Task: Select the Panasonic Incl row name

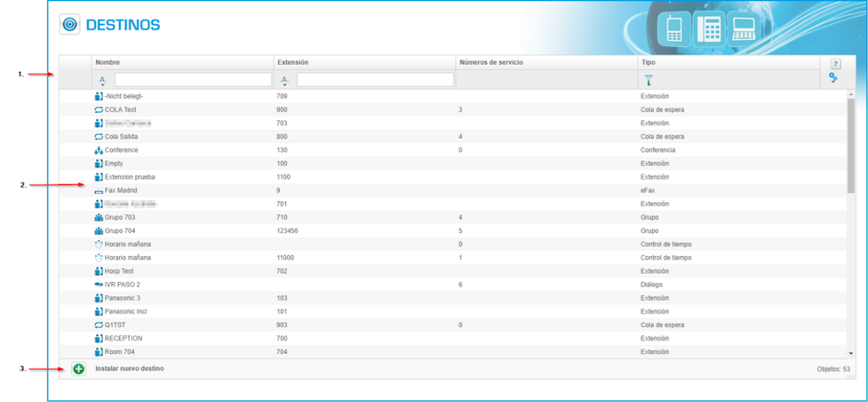Action: (125, 311)
